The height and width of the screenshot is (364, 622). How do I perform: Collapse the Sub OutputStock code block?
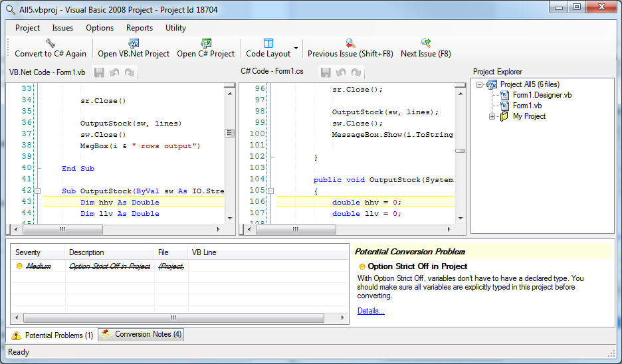click(x=39, y=191)
